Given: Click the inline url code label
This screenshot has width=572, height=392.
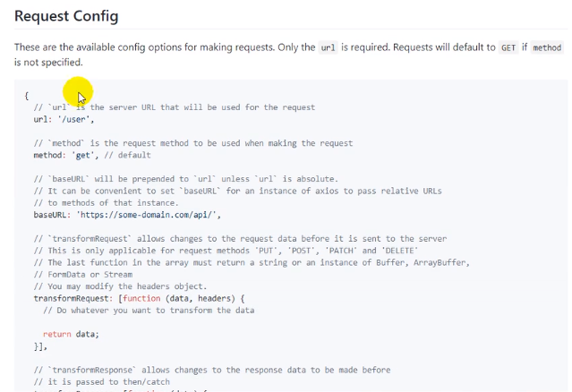Looking at the screenshot, I should [x=328, y=47].
